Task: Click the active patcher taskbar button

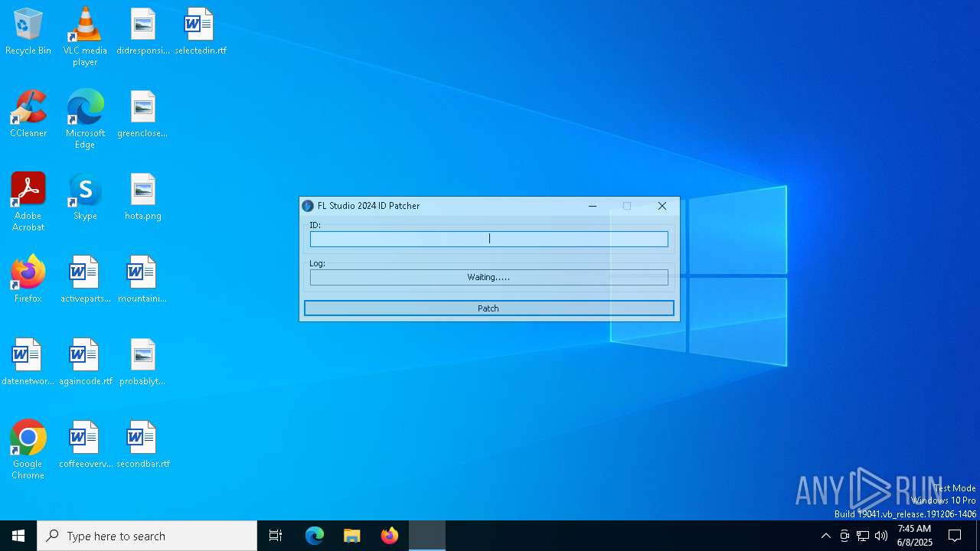Action: [427, 536]
